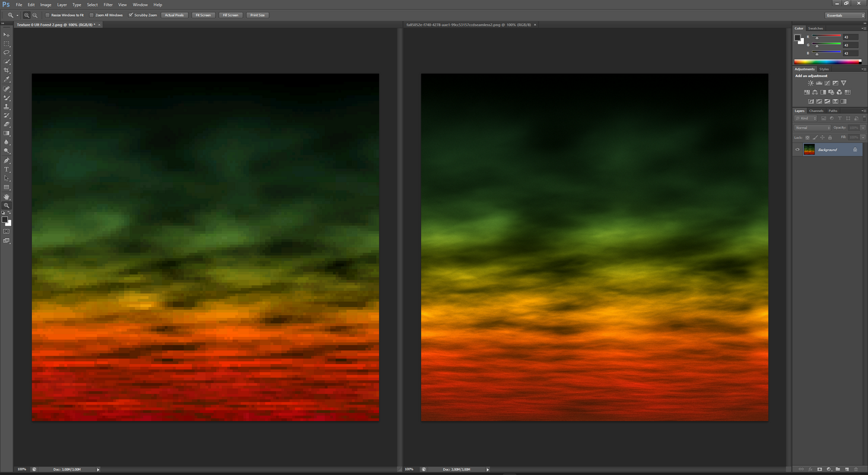Add a Channel Mixer adjustment
This screenshot has width=868, height=475.
pos(840,92)
